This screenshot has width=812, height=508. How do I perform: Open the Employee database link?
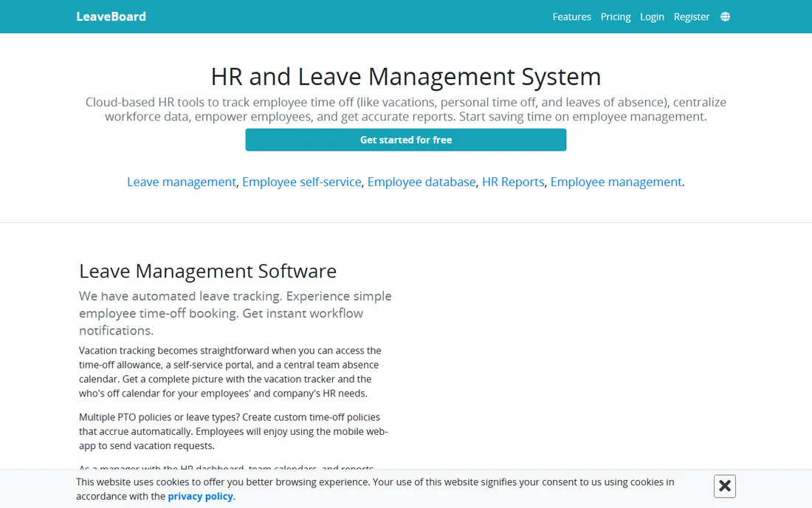coord(421,182)
